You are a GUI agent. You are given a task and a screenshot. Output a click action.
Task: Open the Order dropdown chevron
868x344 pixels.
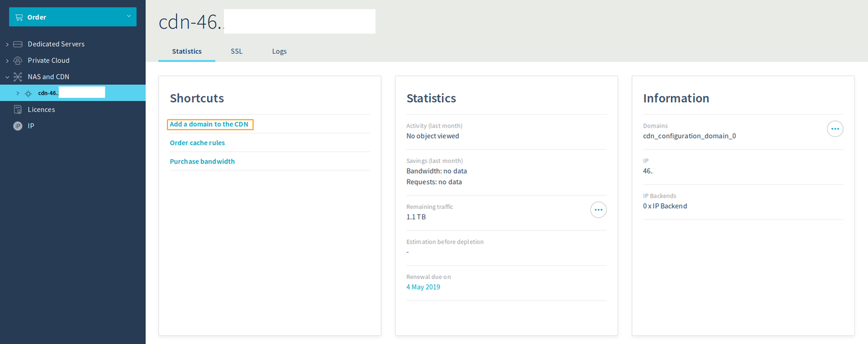[x=128, y=16]
